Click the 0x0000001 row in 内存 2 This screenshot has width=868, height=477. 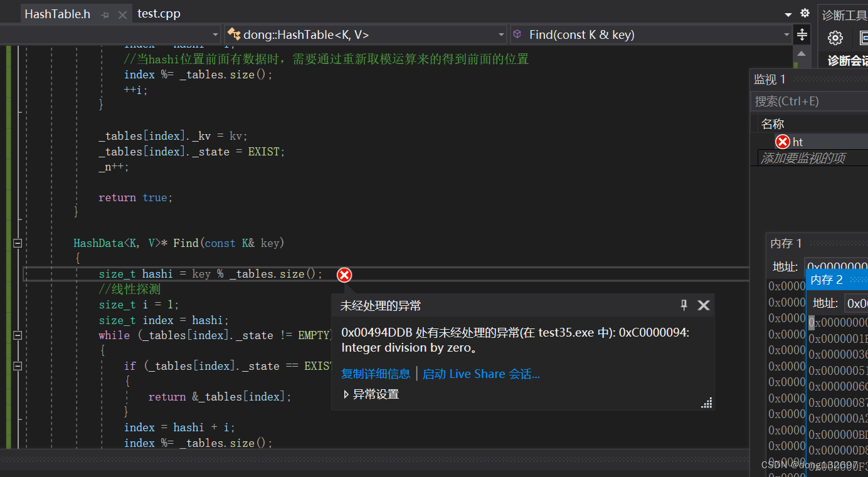[x=838, y=338]
